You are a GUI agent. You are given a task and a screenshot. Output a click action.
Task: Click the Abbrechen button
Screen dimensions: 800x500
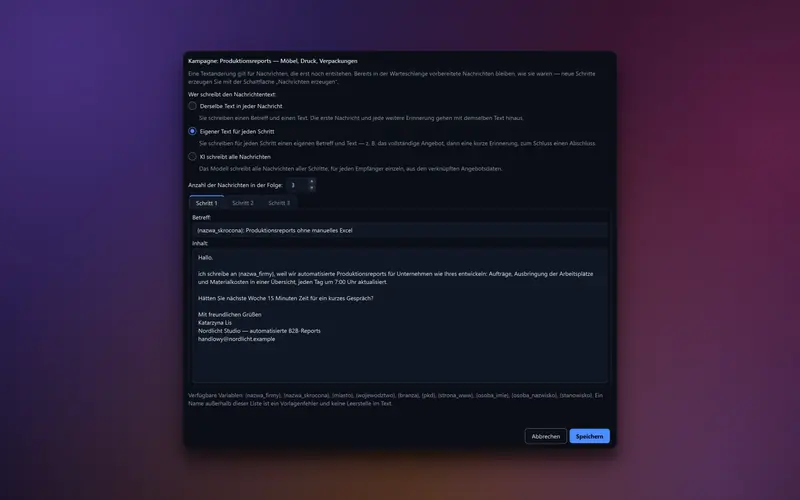tap(545, 436)
